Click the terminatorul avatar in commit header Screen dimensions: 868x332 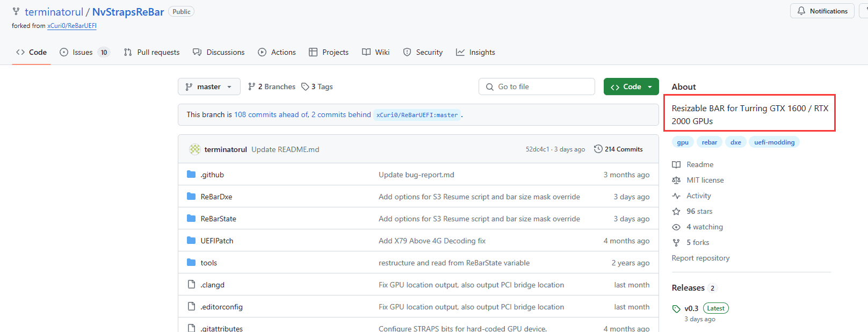[195, 149]
